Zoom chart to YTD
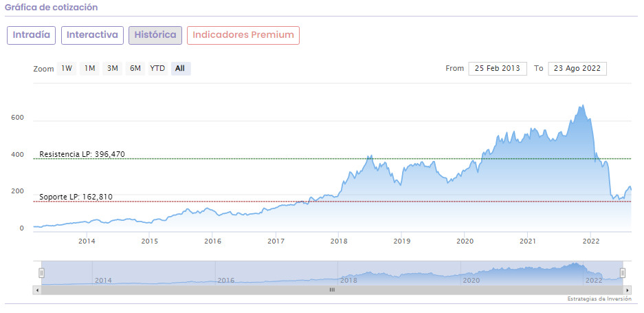This screenshot has width=644, height=313. point(157,69)
